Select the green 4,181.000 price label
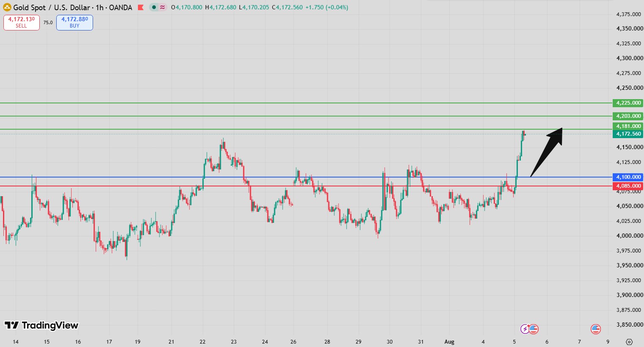The image size is (644, 347). pos(628,126)
